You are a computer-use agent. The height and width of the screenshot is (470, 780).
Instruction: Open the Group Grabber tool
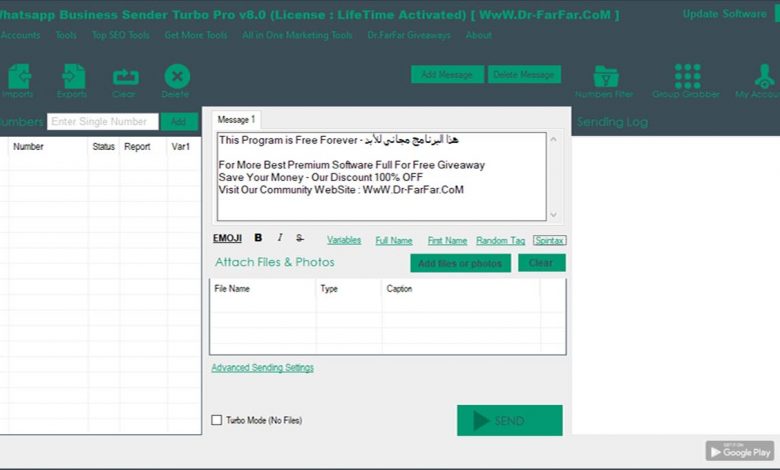tap(687, 77)
